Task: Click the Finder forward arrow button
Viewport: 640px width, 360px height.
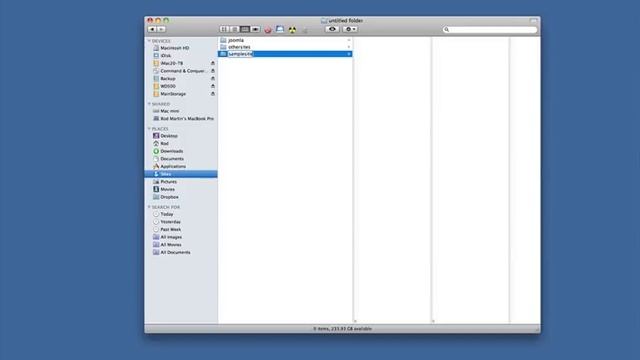Action: [161, 29]
